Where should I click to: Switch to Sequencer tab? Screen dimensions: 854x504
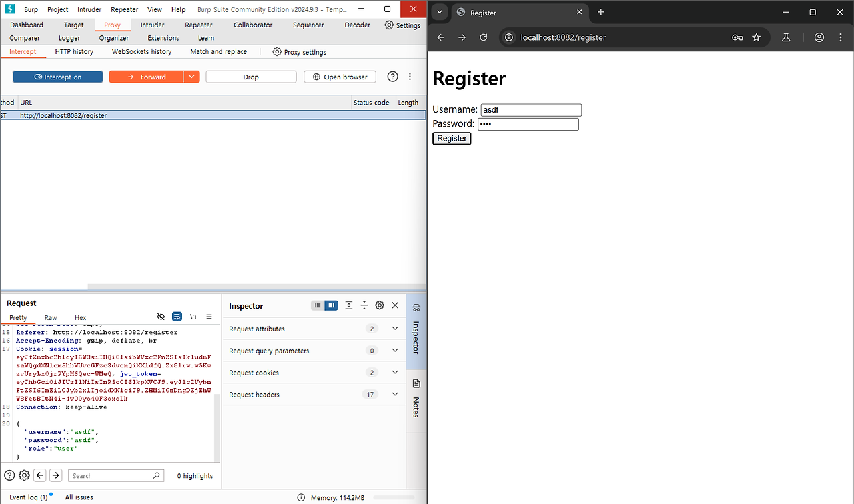point(308,25)
